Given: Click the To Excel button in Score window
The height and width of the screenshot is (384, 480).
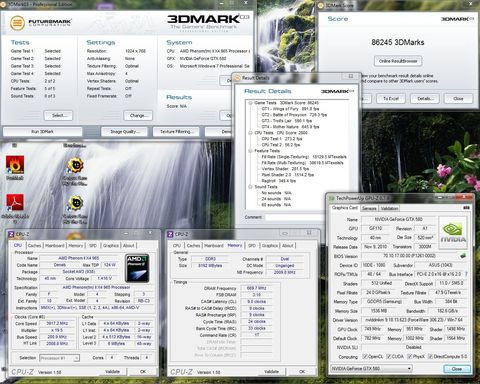Looking at the screenshot, I should (x=391, y=98).
